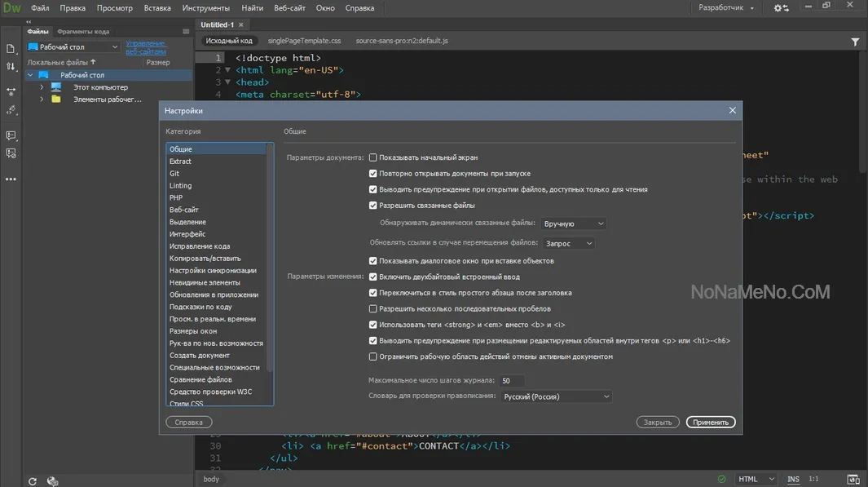Enable the Показывать начальный экран checkbox
868x487 pixels.
tap(373, 157)
